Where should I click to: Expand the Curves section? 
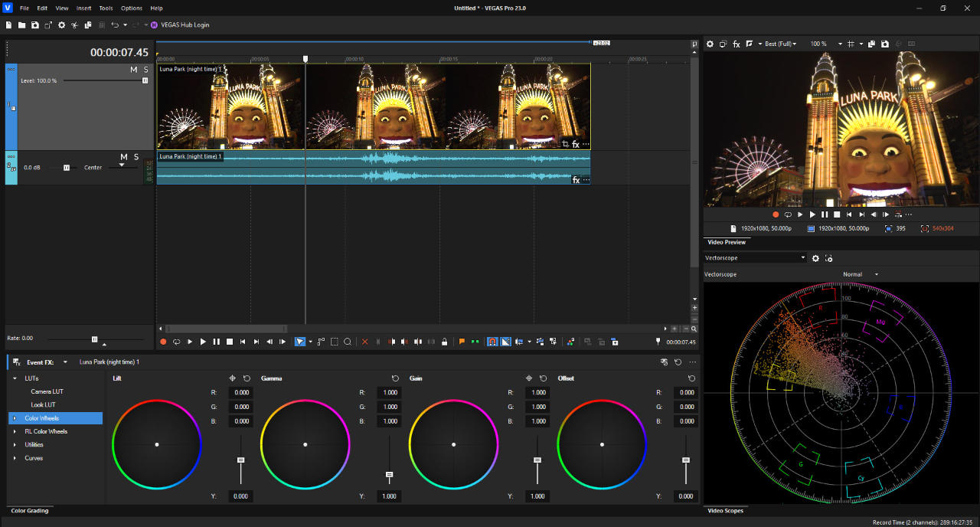pyautogui.click(x=15, y=458)
